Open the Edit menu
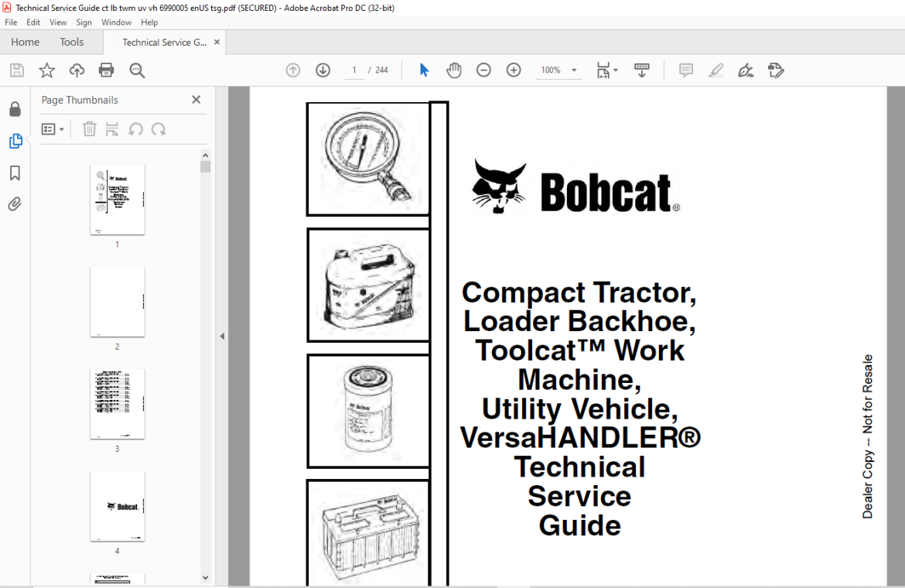 click(33, 22)
